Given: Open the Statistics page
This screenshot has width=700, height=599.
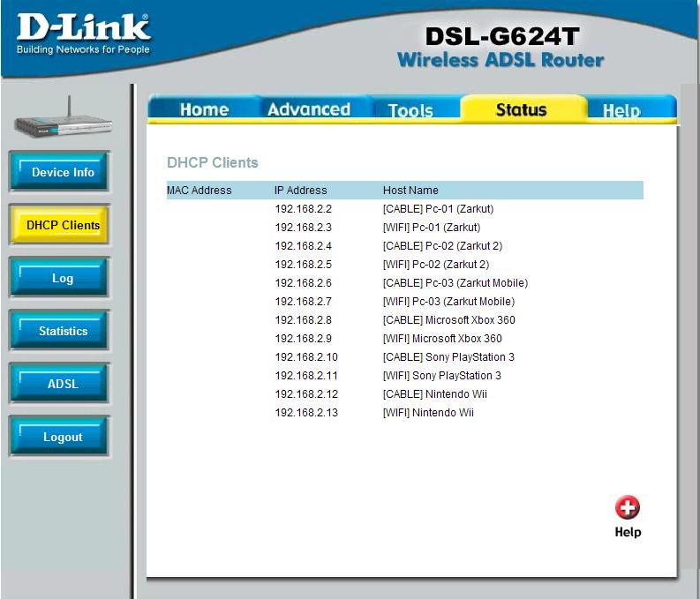Looking at the screenshot, I should click(x=59, y=331).
